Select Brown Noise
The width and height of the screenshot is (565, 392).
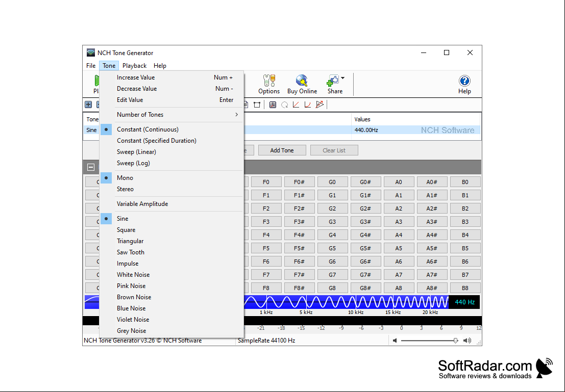click(x=171, y=297)
